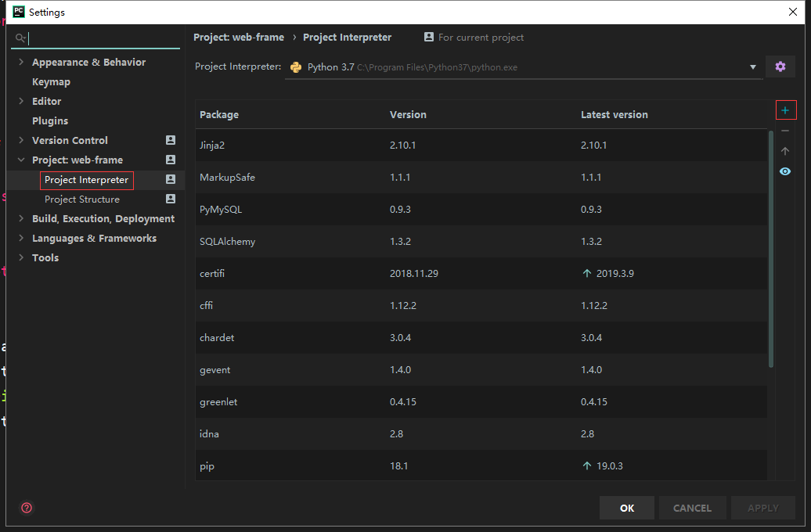Select the pip package row
The image size is (811, 532).
coord(481,465)
